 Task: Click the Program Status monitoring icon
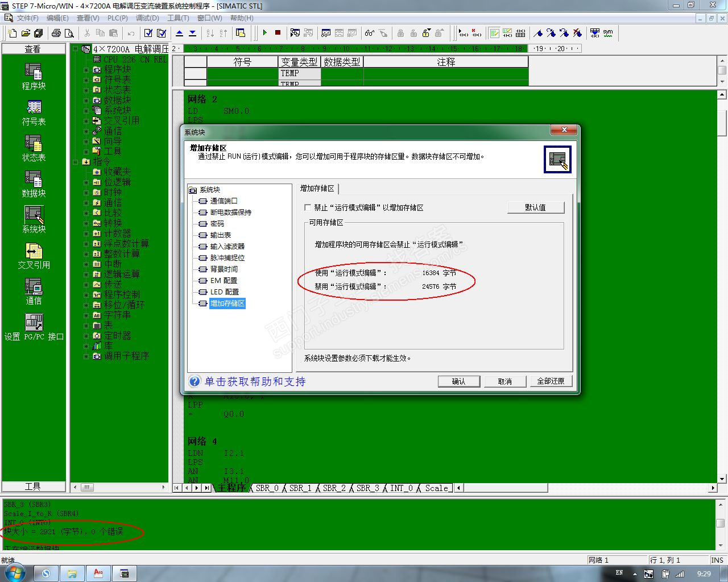(295, 33)
